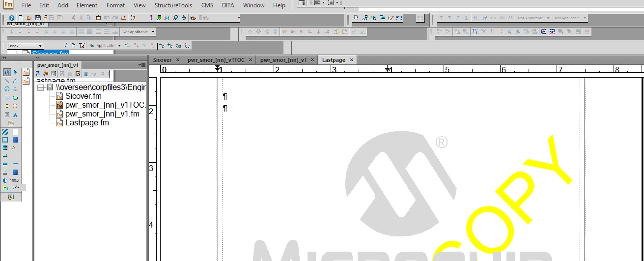Click the first Fm pod icon in side strip
The width and height of the screenshot is (644, 261).
click(26, 72)
